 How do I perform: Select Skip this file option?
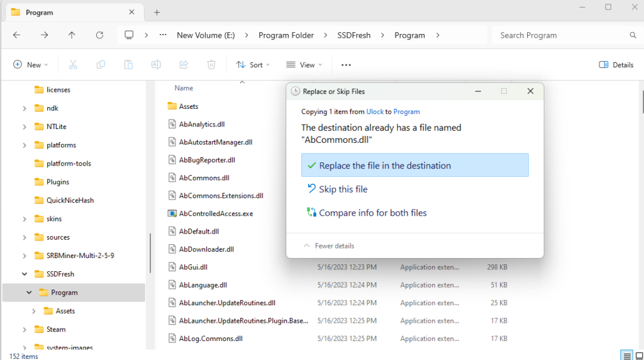click(x=343, y=189)
